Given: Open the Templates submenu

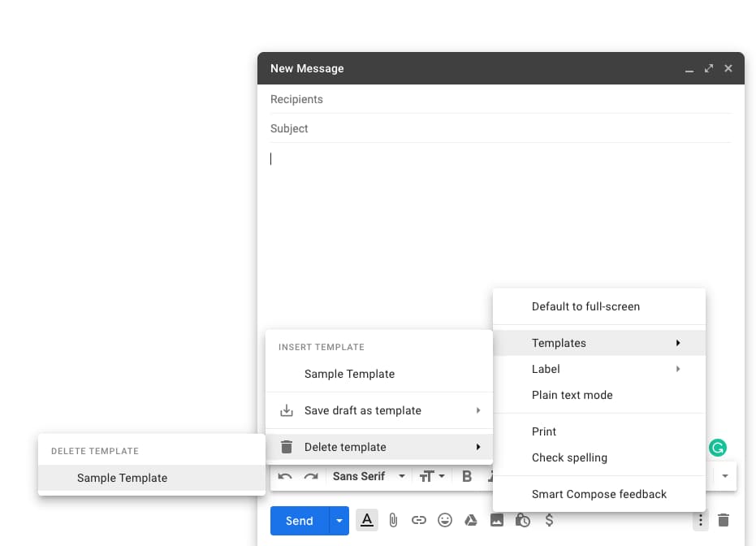Looking at the screenshot, I should click(x=559, y=343).
